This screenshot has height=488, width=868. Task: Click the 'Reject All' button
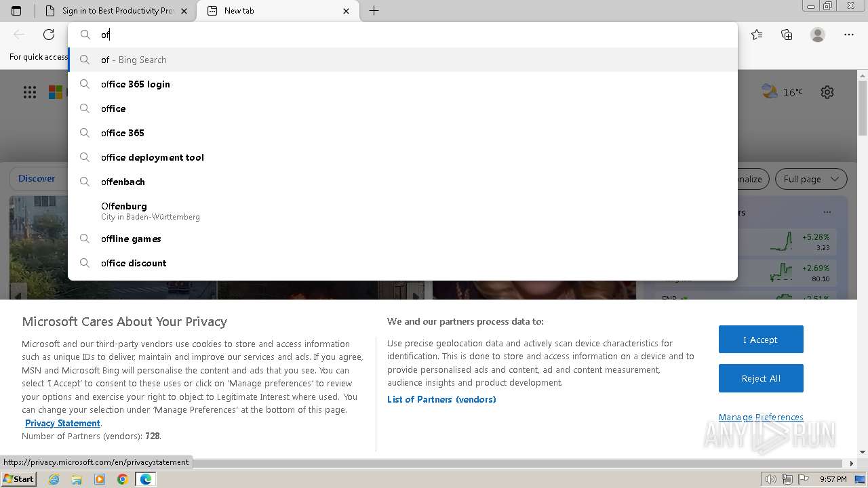coord(761,378)
